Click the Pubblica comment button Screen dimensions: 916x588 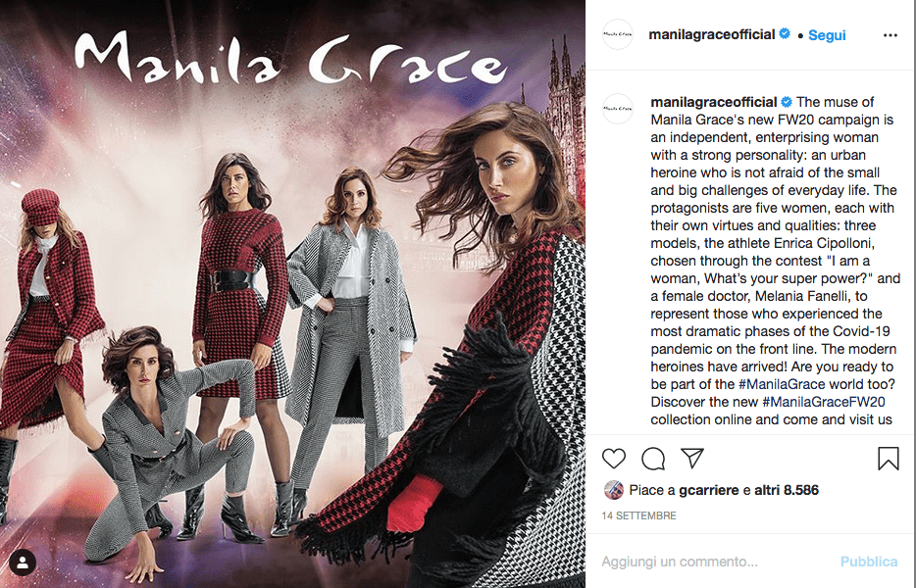click(869, 562)
